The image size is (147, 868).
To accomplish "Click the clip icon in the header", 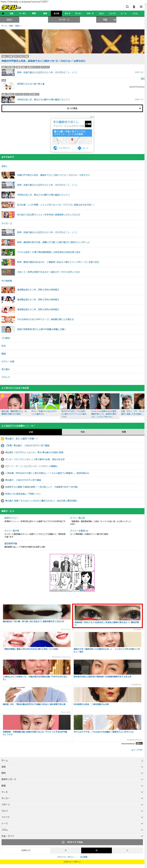I will [x=134, y=7].
